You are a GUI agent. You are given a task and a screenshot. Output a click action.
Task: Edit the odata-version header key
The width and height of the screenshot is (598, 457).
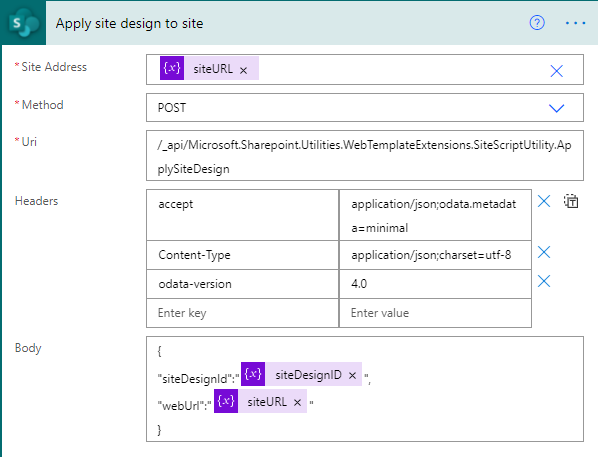pos(243,284)
